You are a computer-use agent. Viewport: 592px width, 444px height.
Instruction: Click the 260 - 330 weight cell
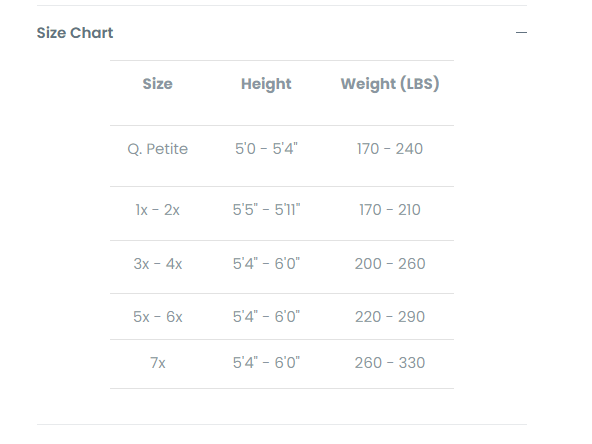click(x=390, y=363)
